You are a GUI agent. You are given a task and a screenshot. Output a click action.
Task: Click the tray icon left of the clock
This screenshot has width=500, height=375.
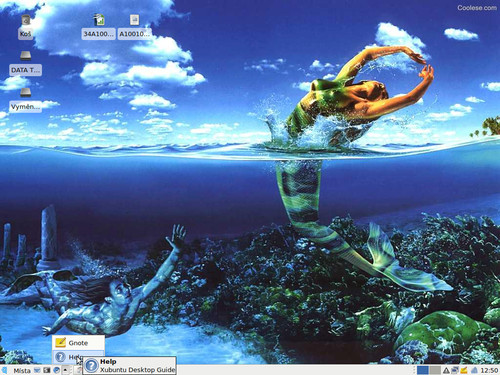pyautogui.click(x=474, y=370)
